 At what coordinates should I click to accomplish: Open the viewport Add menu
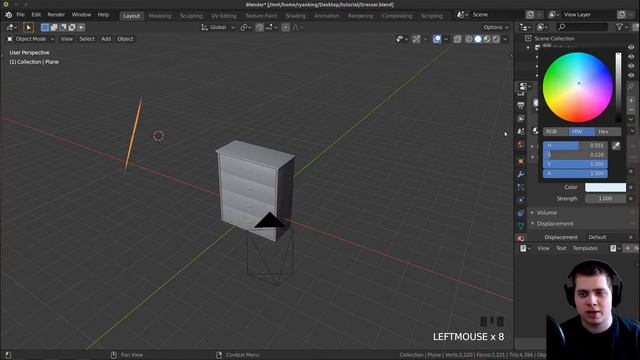106,39
